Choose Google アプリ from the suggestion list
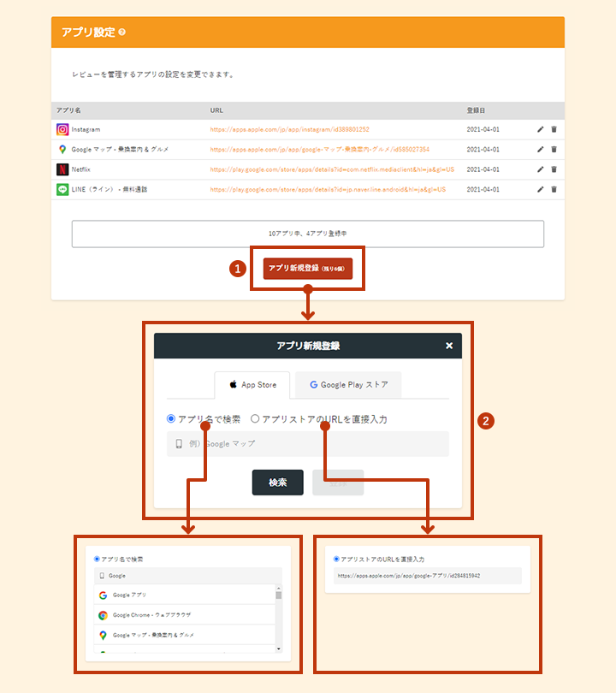This screenshot has width=616, height=693. coord(130,595)
